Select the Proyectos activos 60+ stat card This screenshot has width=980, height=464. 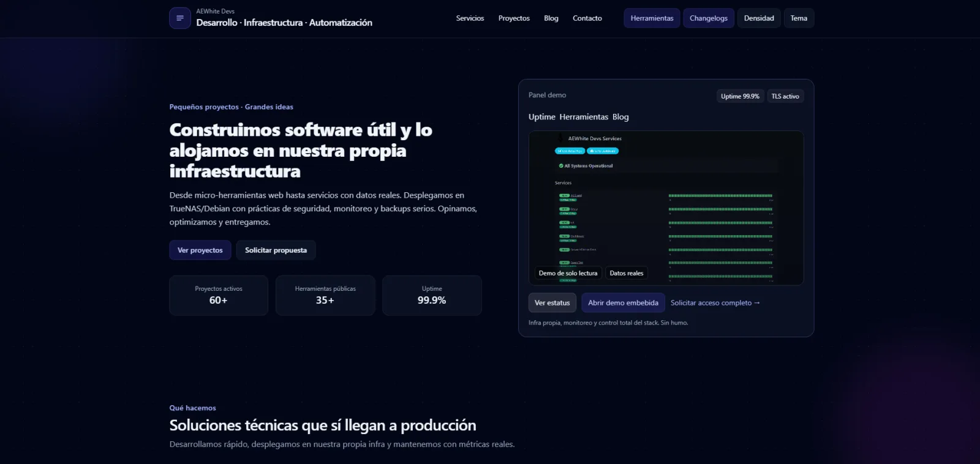point(219,296)
